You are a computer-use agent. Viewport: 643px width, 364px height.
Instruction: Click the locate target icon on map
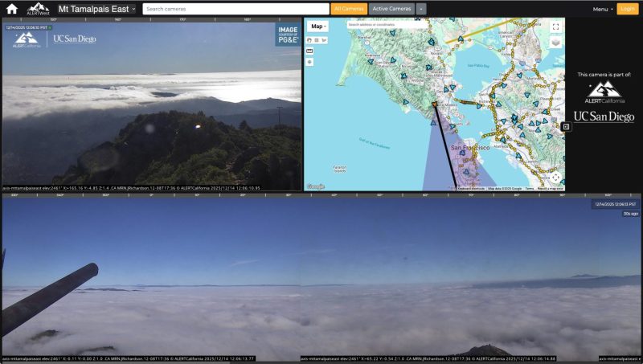[309, 62]
